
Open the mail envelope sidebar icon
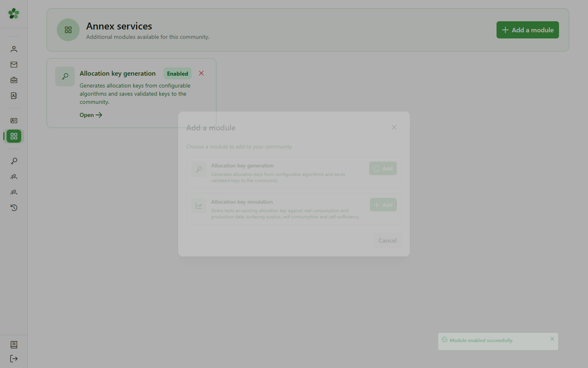tap(14, 65)
